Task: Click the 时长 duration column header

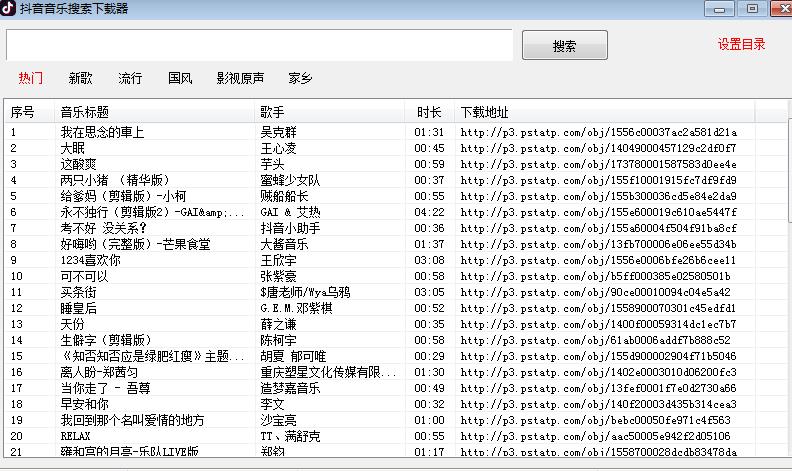Action: click(x=429, y=112)
